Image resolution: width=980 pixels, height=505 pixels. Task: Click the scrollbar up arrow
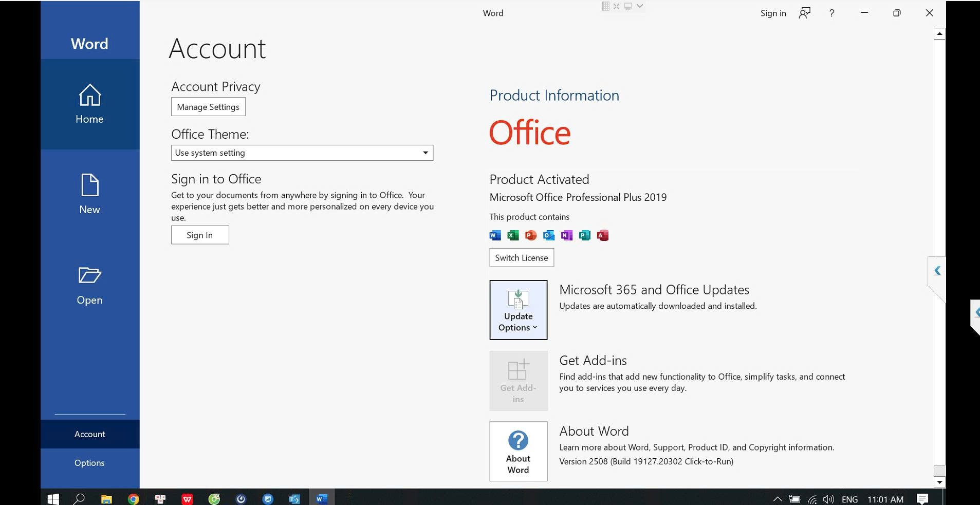pos(939,34)
